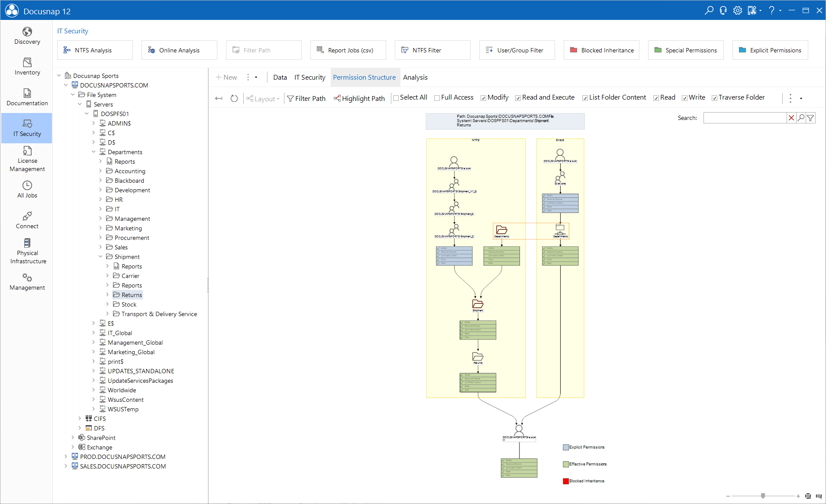Click the Docusnap logo icon
Viewport: 826px width, 504px height.
tap(12, 10)
